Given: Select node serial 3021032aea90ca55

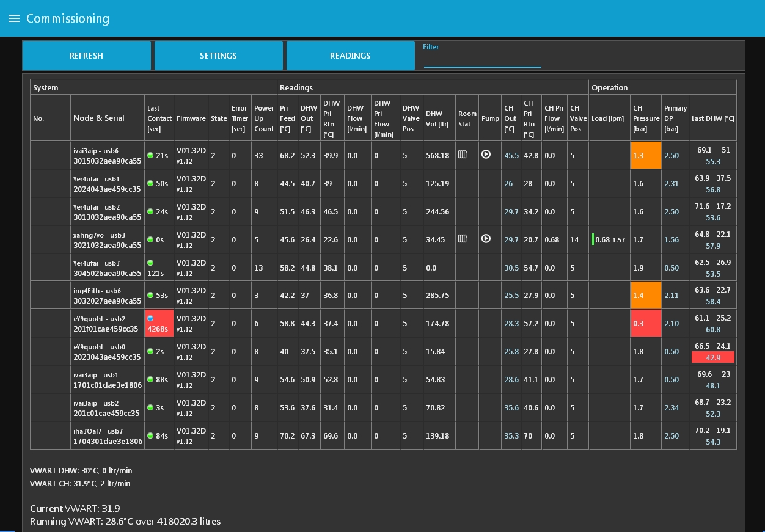Looking at the screenshot, I should (x=108, y=245).
